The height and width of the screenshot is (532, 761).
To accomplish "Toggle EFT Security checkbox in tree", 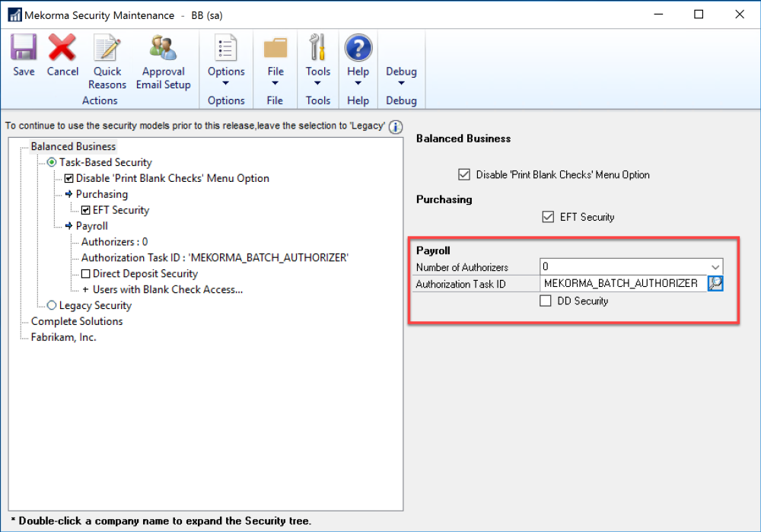I will click(x=86, y=210).
